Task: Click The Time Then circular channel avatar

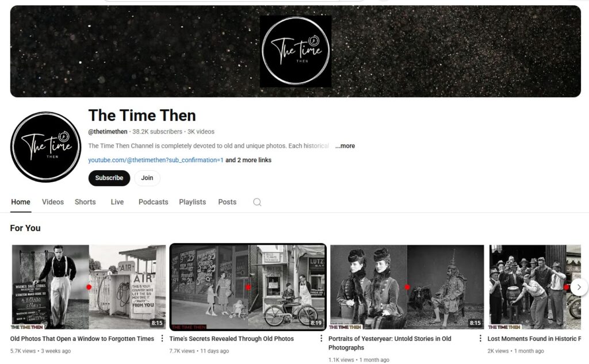Action: (x=45, y=147)
